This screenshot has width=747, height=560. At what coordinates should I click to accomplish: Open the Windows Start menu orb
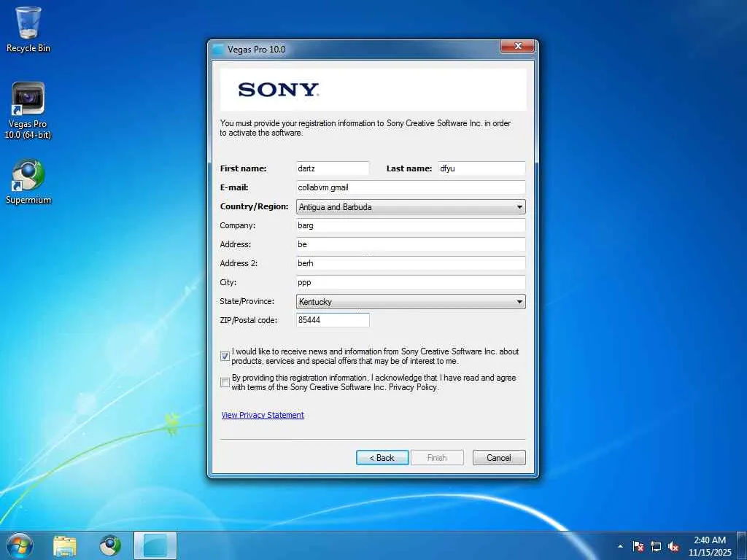coord(20,545)
